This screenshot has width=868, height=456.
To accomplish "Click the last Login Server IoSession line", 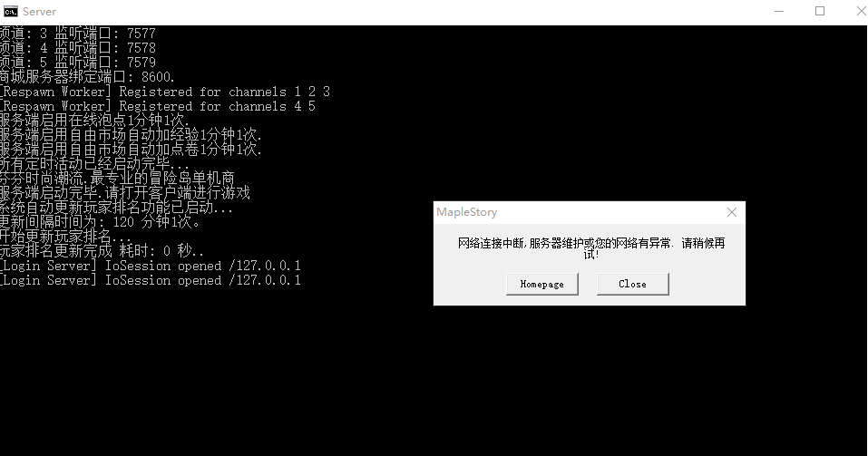I will point(151,280).
